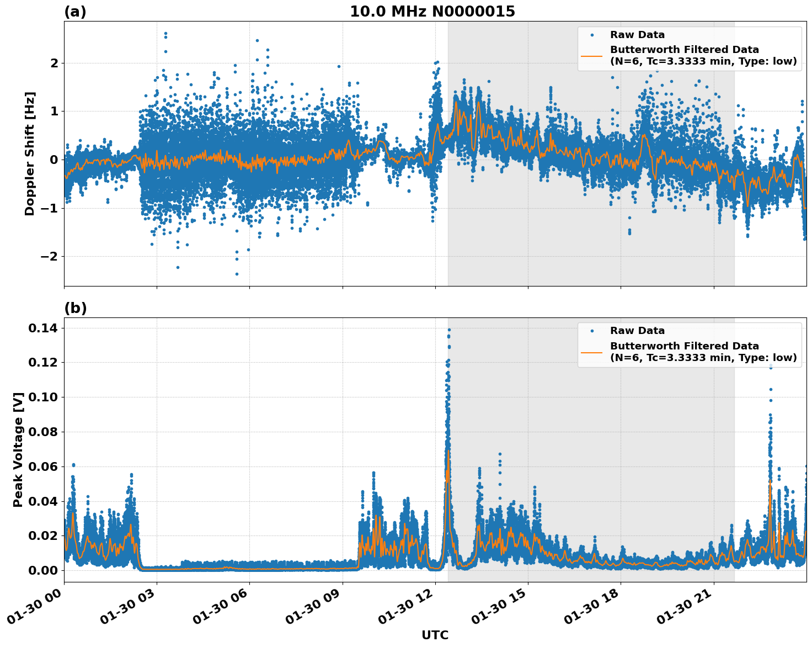Select the panel label (b)
This screenshot has height=647, width=812.
pyautogui.click(x=76, y=307)
